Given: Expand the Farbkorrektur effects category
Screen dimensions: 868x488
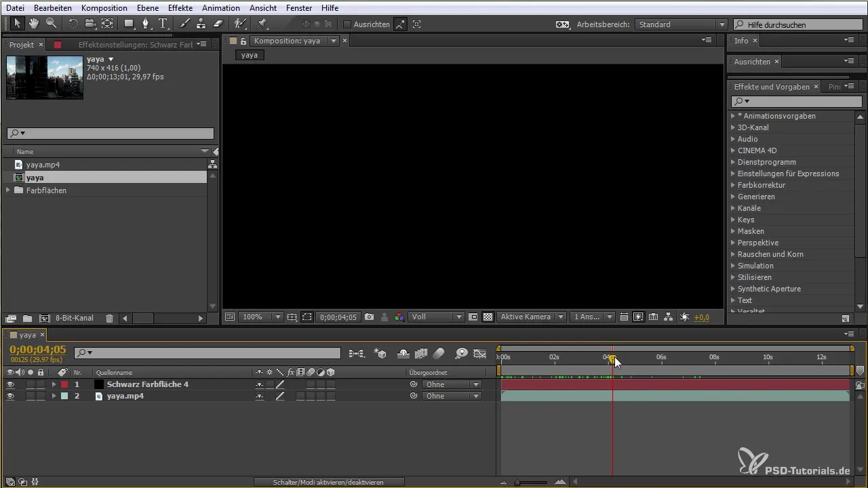Looking at the screenshot, I should pos(733,185).
